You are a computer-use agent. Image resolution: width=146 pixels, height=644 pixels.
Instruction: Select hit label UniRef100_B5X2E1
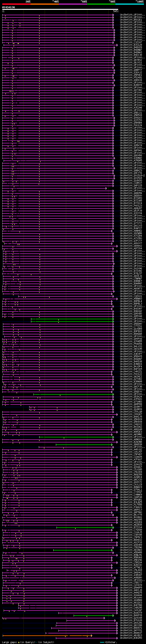[131, 20]
